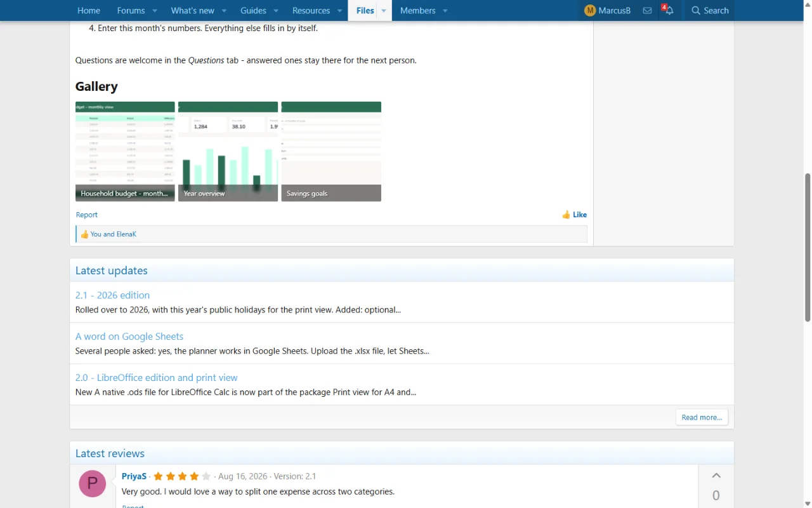Open PriyaS's profile name link
The width and height of the screenshot is (812, 508).
pyautogui.click(x=134, y=476)
